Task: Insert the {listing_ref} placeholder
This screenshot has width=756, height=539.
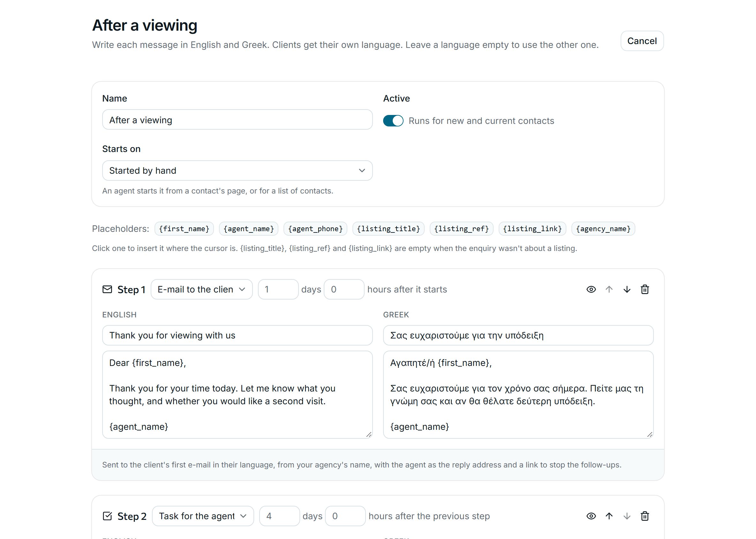Action: 461,229
